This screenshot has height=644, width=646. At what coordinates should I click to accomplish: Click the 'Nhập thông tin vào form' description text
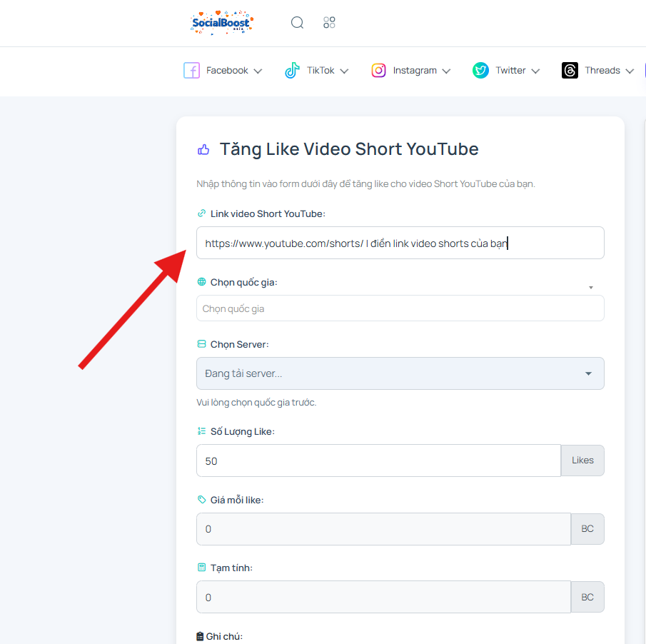click(x=366, y=183)
